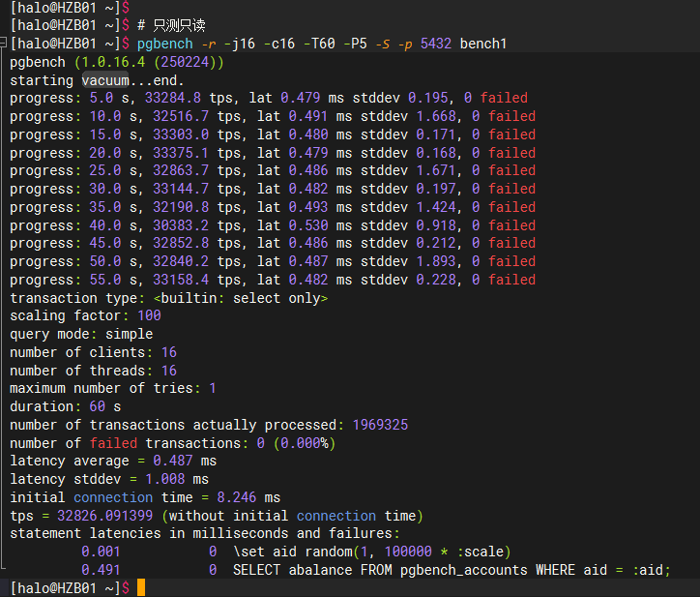
Task: Click the stddev value '1.893'
Action: pos(436,261)
